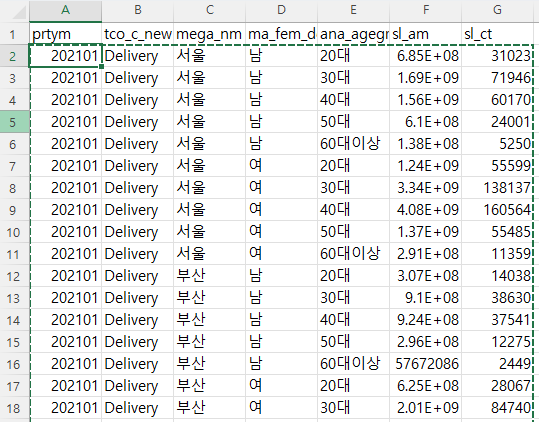
Task: Click the ana_agegr header cell
Action: coord(353,34)
